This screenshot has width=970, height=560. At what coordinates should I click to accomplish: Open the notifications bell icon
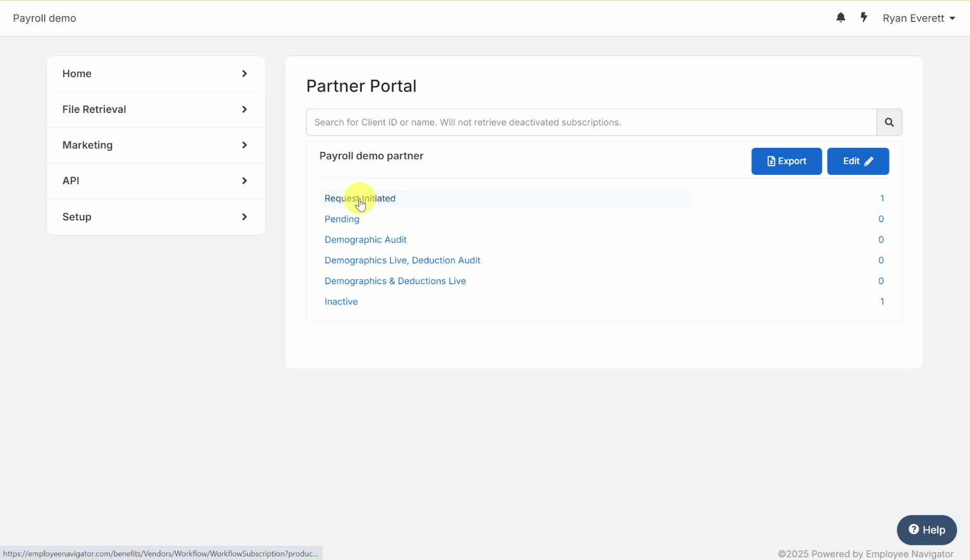click(840, 18)
